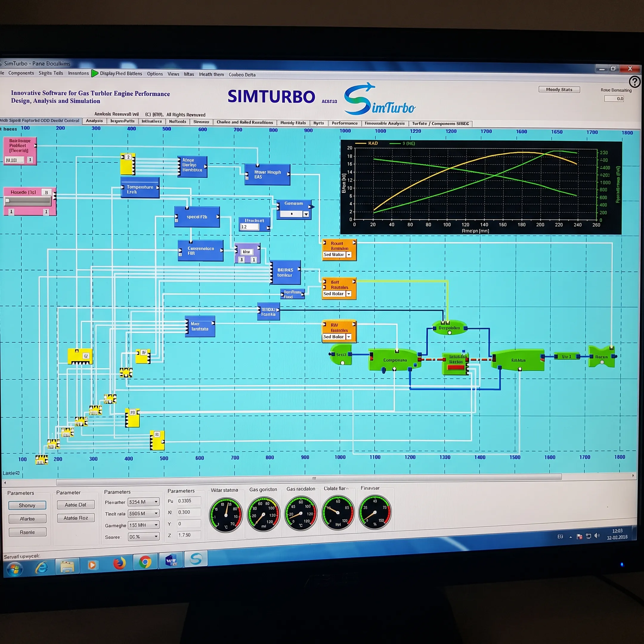This screenshot has height=644, width=644.
Task: Switch to the Performance tab
Action: (345, 123)
